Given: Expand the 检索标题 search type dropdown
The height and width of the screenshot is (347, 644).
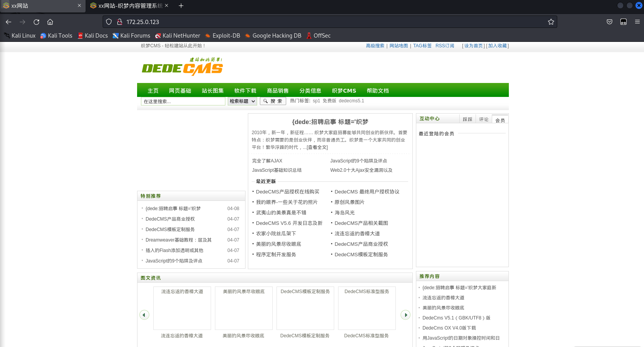Looking at the screenshot, I should pos(242,101).
